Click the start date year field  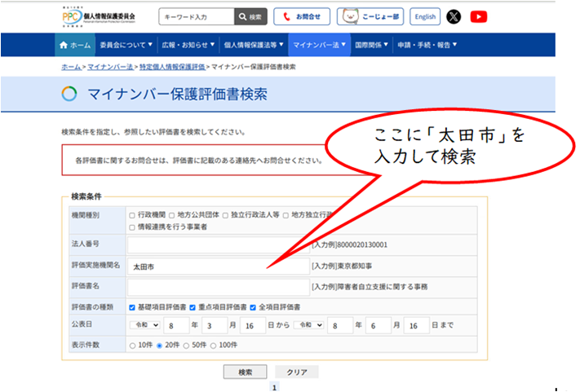176,325
